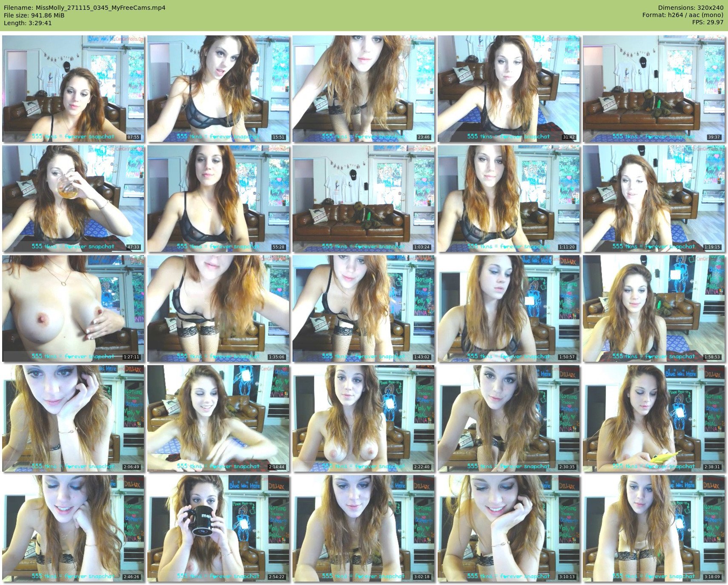Click the thumbnail stamped 47:33
Viewport: 728px width, 585px height.
[x=73, y=199]
